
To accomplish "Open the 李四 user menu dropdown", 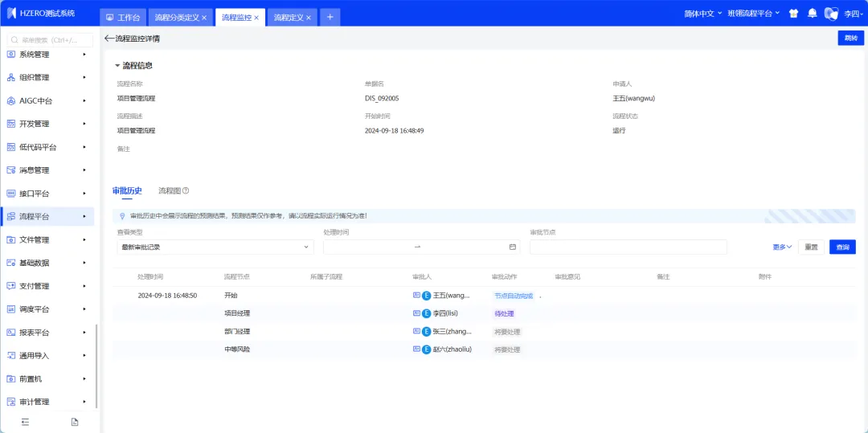I will point(853,14).
